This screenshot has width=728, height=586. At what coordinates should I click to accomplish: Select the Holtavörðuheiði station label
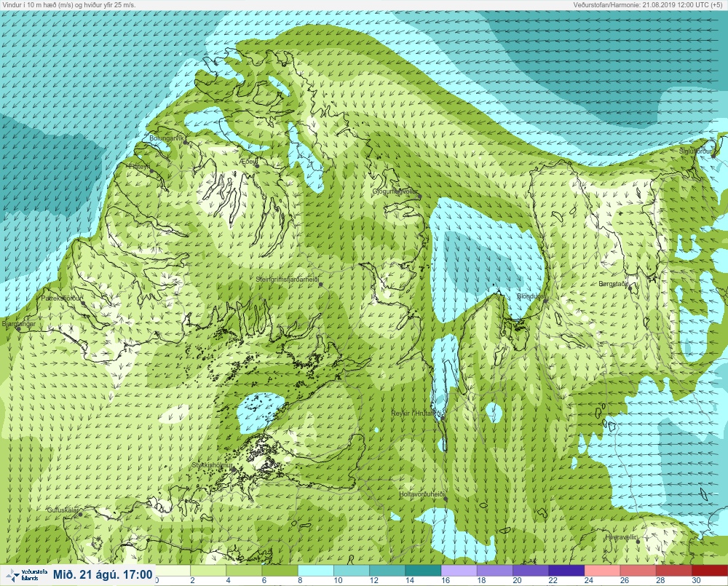[x=422, y=494]
